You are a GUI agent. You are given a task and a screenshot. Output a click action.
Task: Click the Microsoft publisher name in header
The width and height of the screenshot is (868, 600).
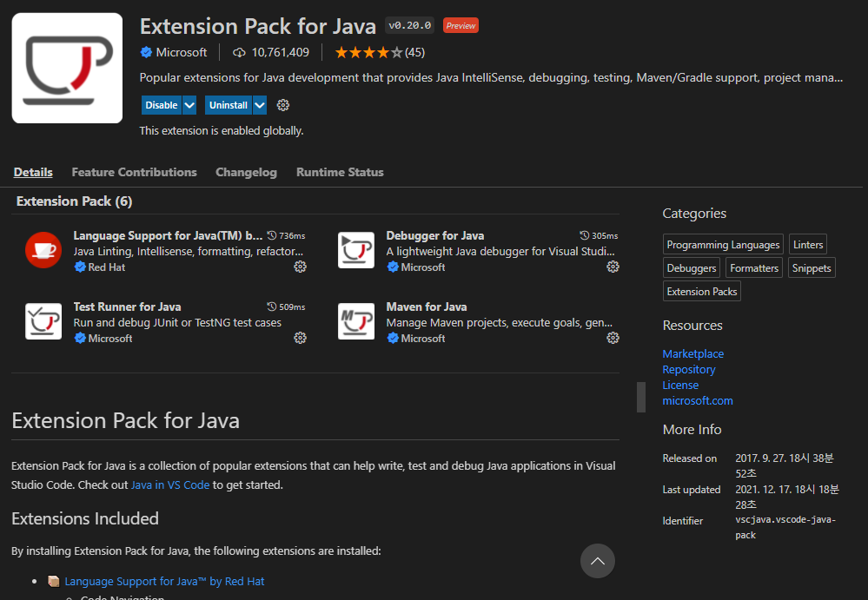181,53
